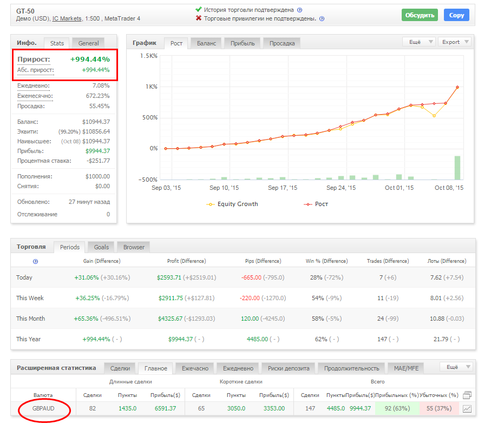Click the GBPAUD currency cell

(43, 408)
